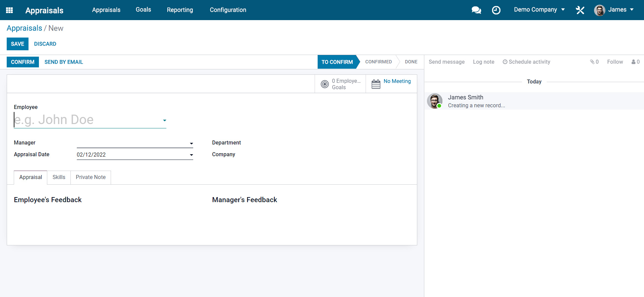Click the Employee name input field
Screen dimensions: 644x297
click(87, 120)
